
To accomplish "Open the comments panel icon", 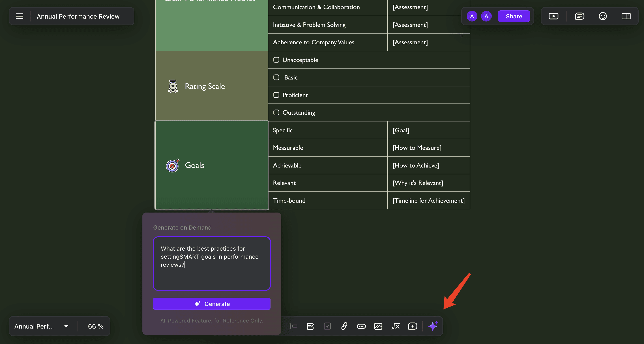I will click(x=579, y=16).
